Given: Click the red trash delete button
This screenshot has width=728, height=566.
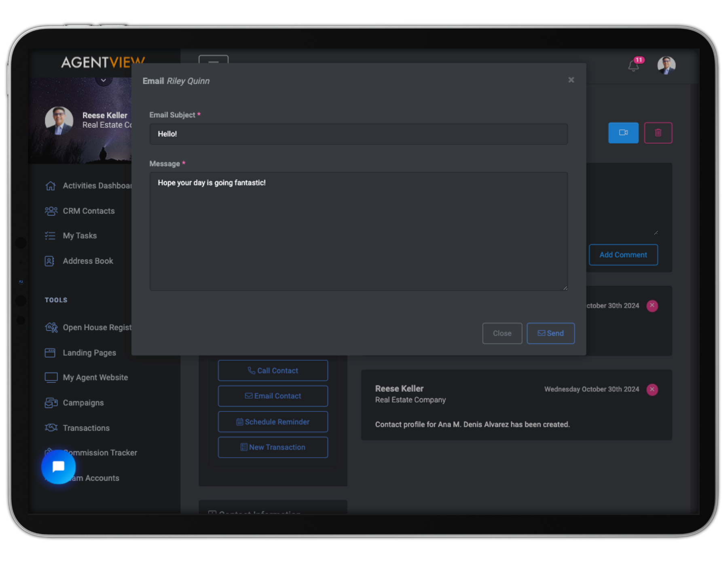Looking at the screenshot, I should (x=658, y=133).
